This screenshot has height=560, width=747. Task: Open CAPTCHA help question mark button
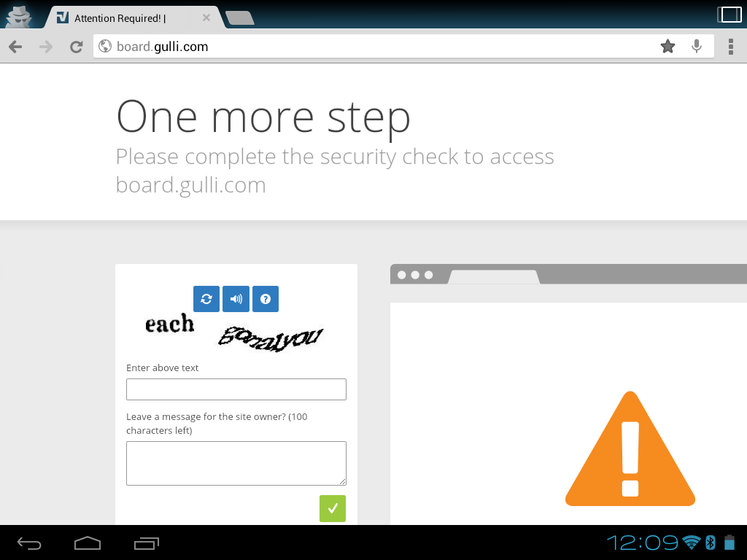click(x=266, y=298)
